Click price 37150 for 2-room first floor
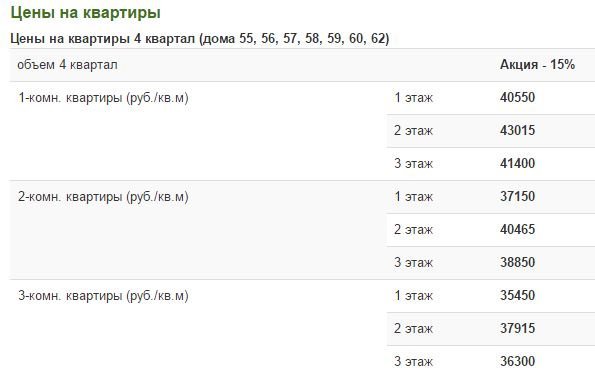The height and width of the screenshot is (388, 595). tap(517, 197)
